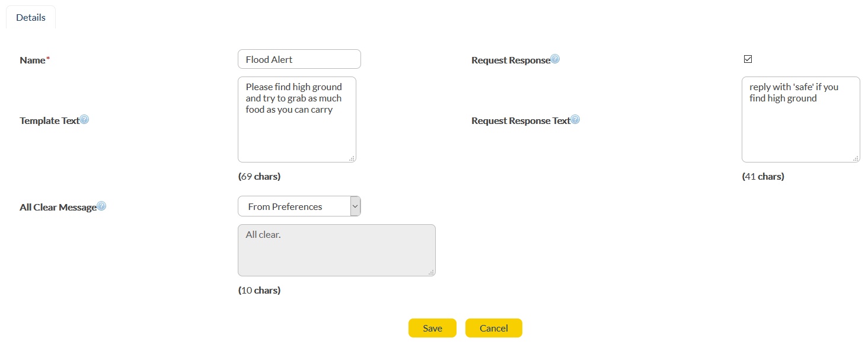Uncheck the Request Response checkbox
The height and width of the screenshot is (344, 868).
pos(748,59)
